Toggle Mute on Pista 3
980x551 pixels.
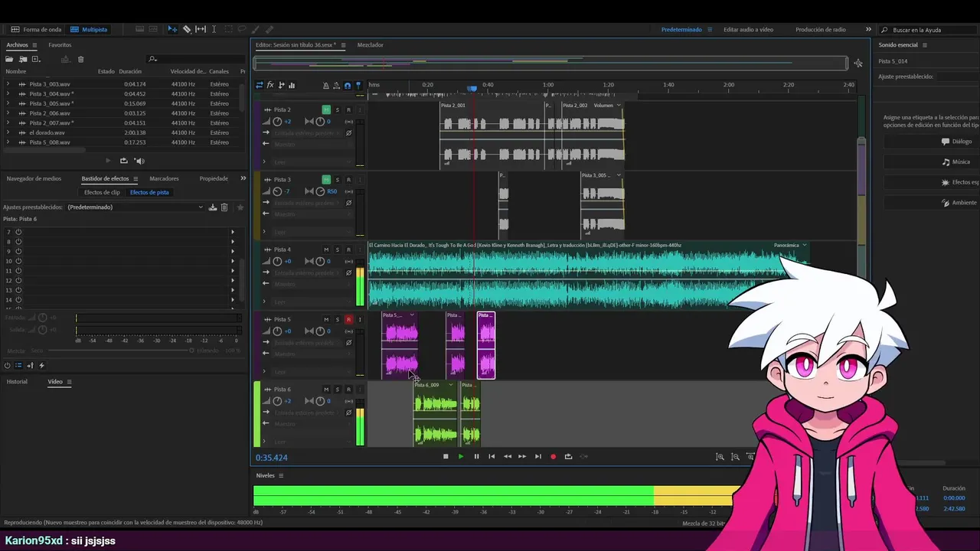pos(326,179)
